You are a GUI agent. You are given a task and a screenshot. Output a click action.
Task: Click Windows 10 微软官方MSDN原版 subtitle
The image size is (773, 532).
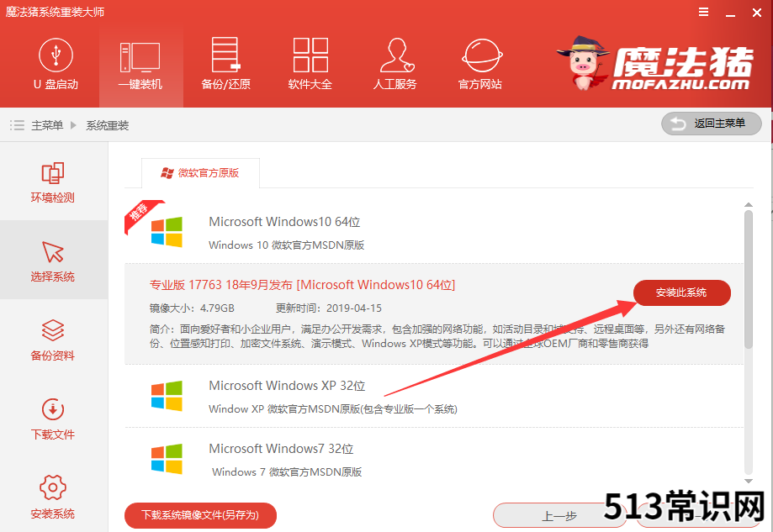(x=287, y=245)
